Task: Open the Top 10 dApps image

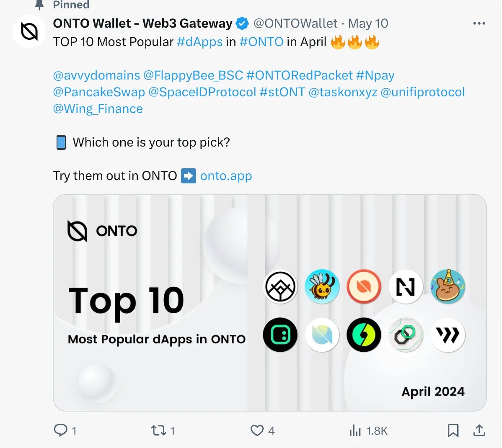Action: coord(269,302)
